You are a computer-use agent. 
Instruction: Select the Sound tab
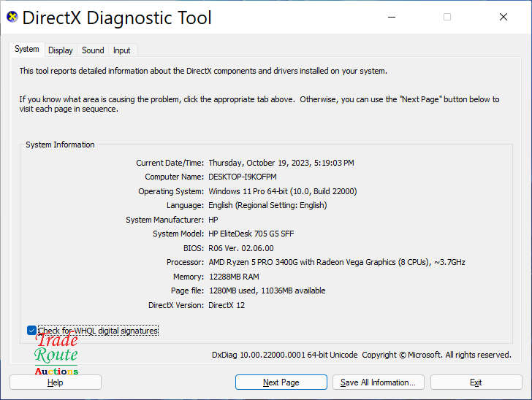coord(93,50)
